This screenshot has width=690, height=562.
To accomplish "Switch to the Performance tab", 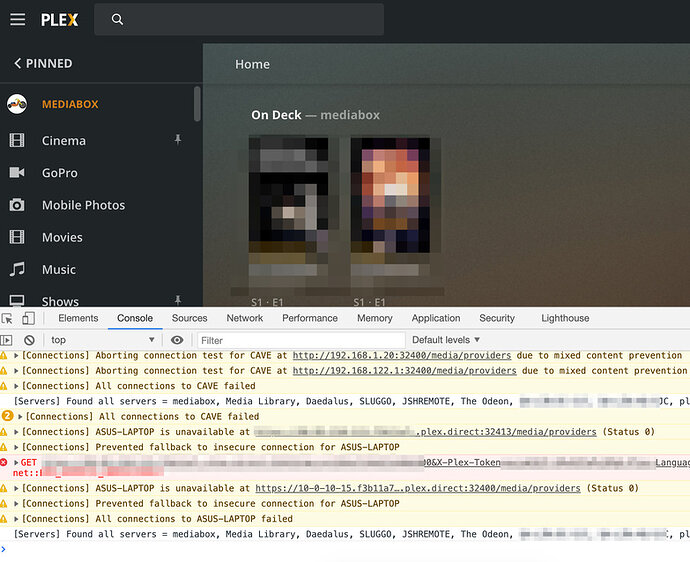I will pos(310,318).
